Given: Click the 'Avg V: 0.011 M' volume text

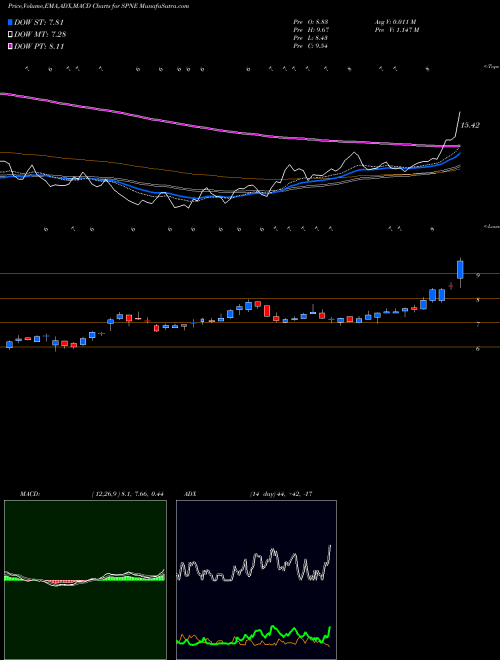Looking at the screenshot, I should [395, 21].
